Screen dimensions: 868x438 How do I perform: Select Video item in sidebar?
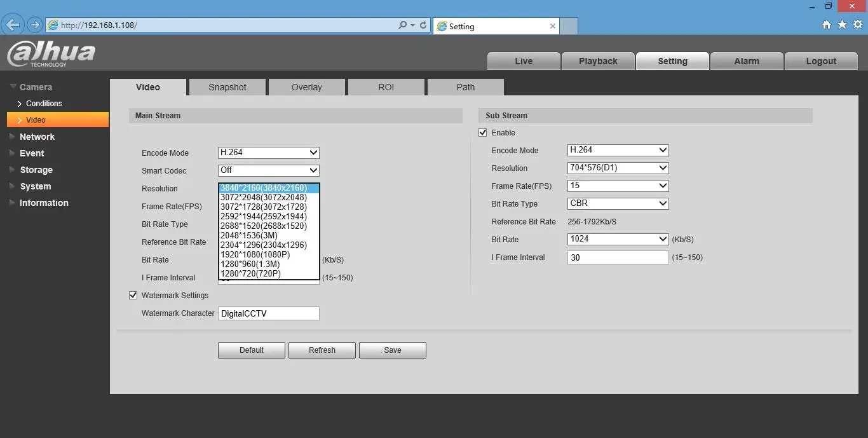(x=58, y=120)
